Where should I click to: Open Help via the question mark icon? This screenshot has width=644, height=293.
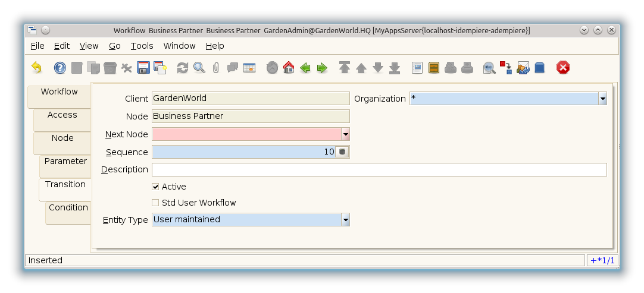[x=60, y=68]
